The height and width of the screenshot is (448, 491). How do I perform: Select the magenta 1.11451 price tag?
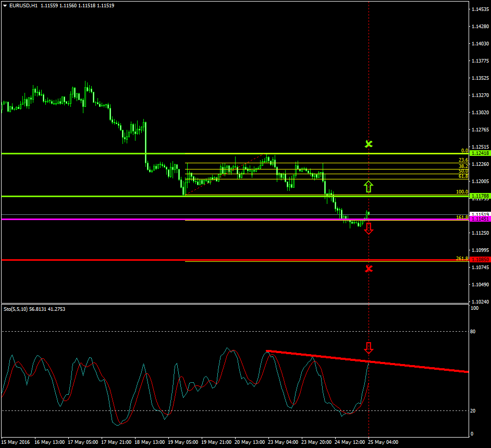pos(481,220)
